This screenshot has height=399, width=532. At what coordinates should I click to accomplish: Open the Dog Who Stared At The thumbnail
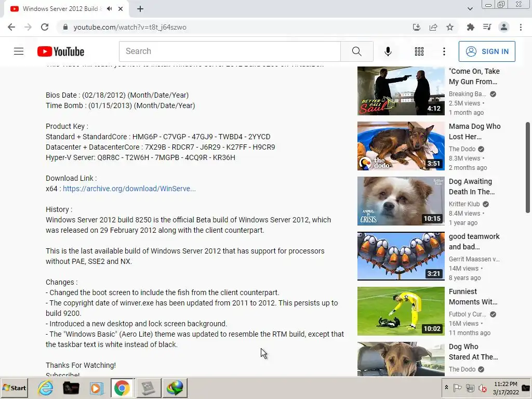point(401,358)
